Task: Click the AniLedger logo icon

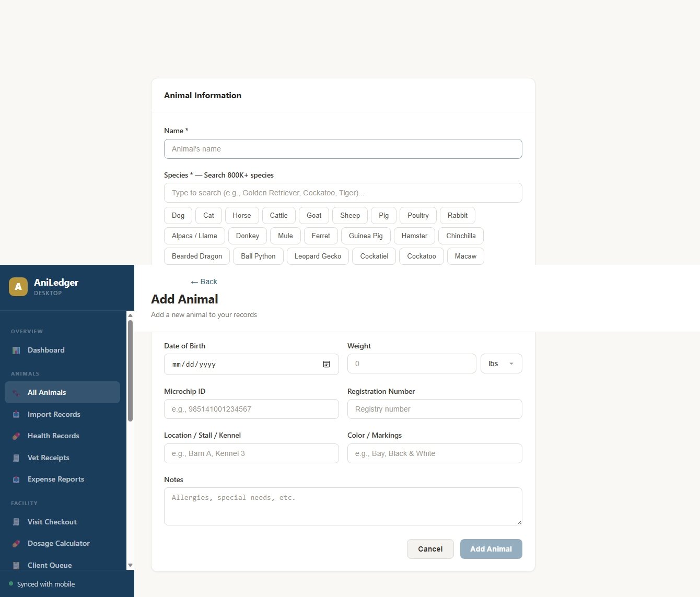Action: [x=18, y=287]
